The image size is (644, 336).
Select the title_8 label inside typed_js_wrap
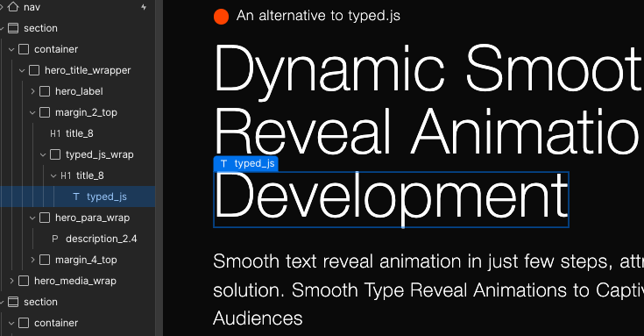90,175
